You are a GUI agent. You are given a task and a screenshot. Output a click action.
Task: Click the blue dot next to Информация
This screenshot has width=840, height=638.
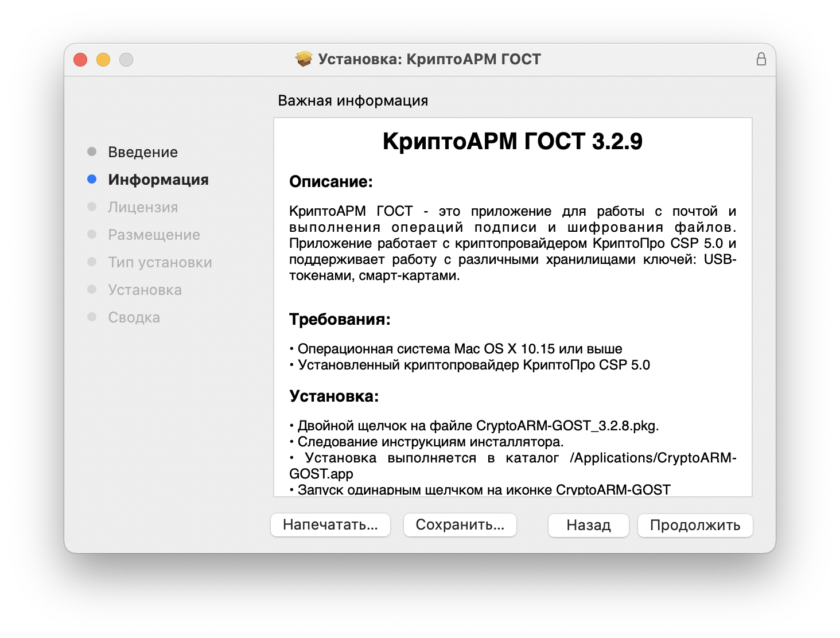(92, 178)
